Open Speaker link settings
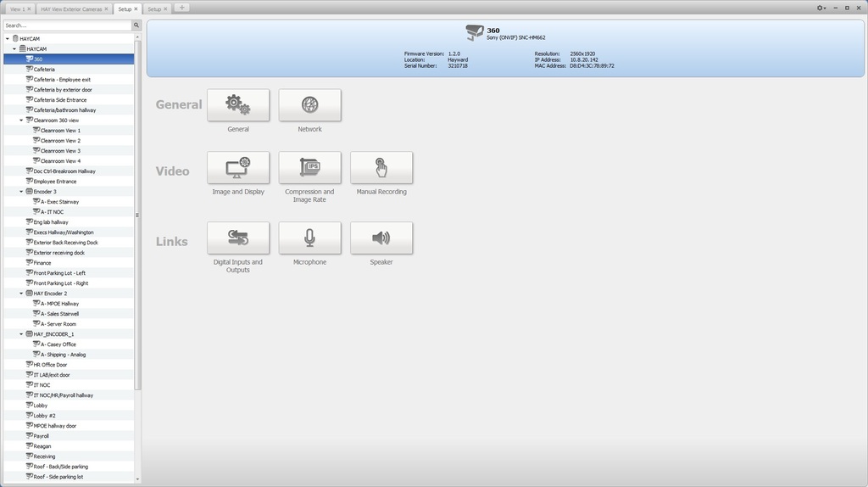 click(381, 238)
